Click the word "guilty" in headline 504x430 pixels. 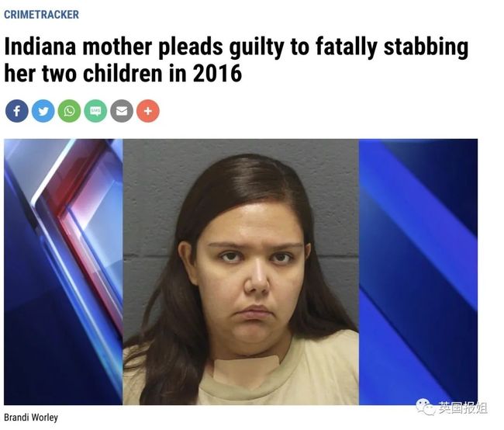coord(257,48)
